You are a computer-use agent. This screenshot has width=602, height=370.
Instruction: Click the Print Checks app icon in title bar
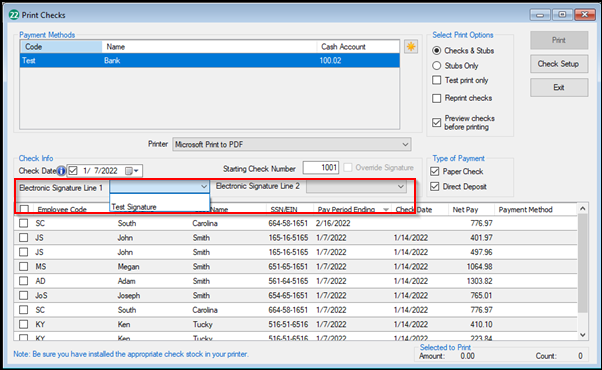[x=14, y=15]
